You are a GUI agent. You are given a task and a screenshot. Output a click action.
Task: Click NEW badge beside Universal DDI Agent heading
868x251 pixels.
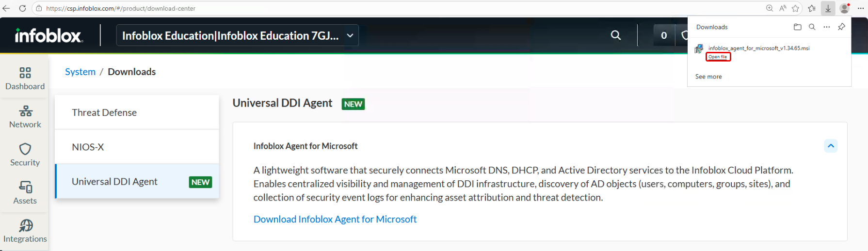(x=353, y=104)
